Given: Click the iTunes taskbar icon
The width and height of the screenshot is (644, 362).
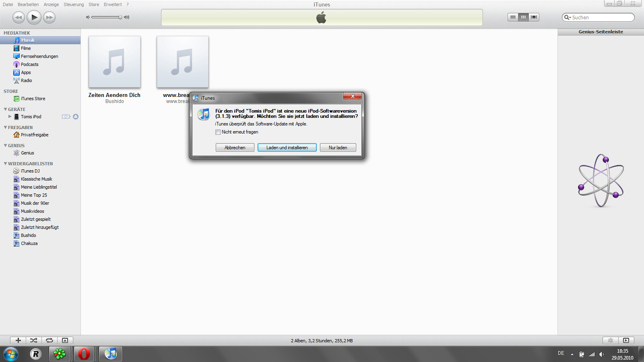Looking at the screenshot, I should 110,354.
